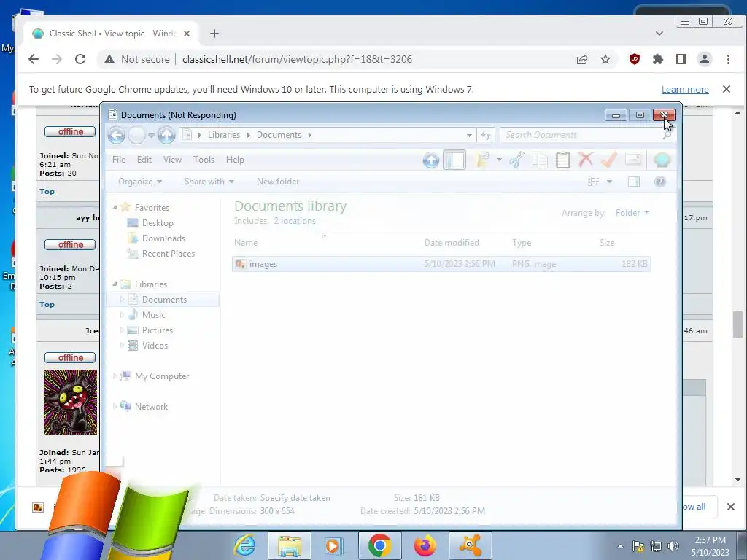Click the Explorer Back arrow button
Image resolution: width=747 pixels, height=560 pixels.
(x=116, y=135)
